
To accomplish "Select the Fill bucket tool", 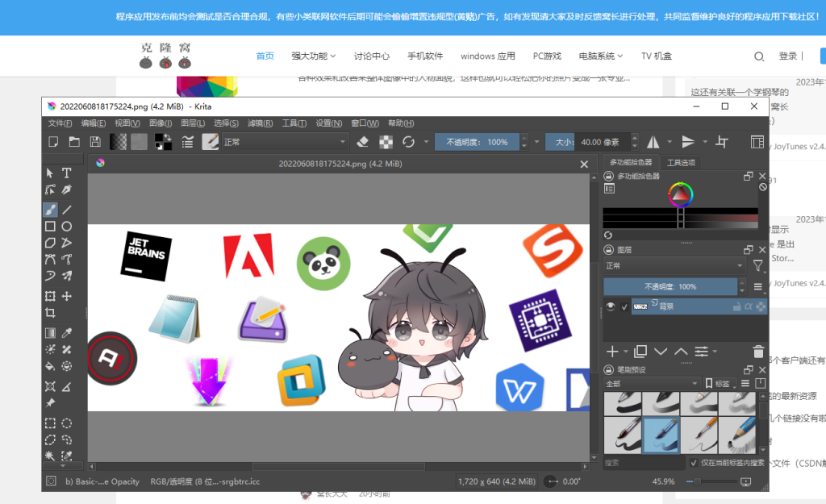I will [50, 366].
